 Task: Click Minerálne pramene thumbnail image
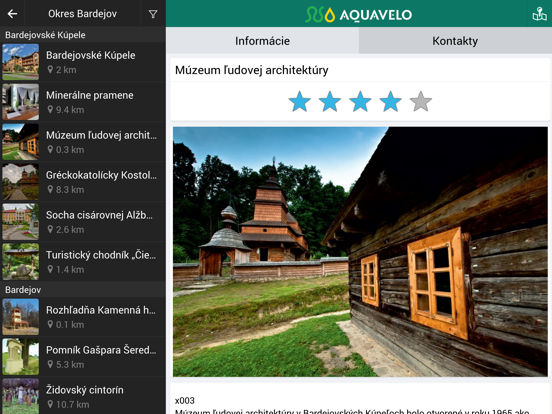(x=21, y=102)
